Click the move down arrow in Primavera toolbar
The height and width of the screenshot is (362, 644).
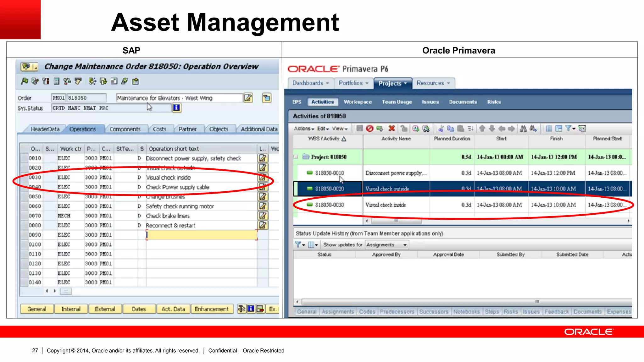click(x=492, y=128)
